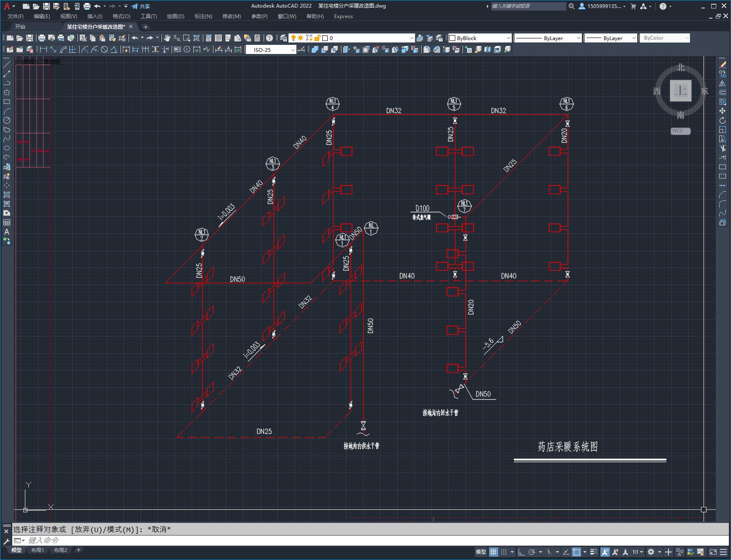Select the Hatch tool

tap(7, 195)
